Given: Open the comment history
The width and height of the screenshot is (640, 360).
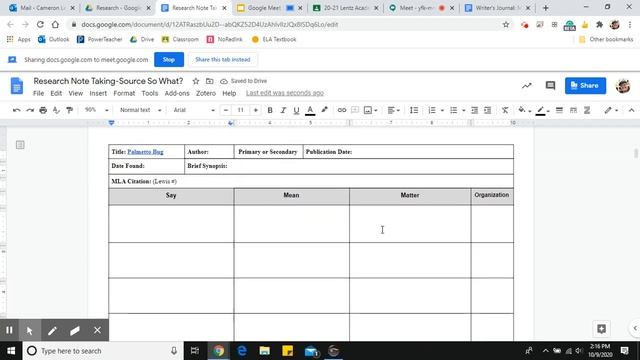Looking at the screenshot, I should [550, 85].
